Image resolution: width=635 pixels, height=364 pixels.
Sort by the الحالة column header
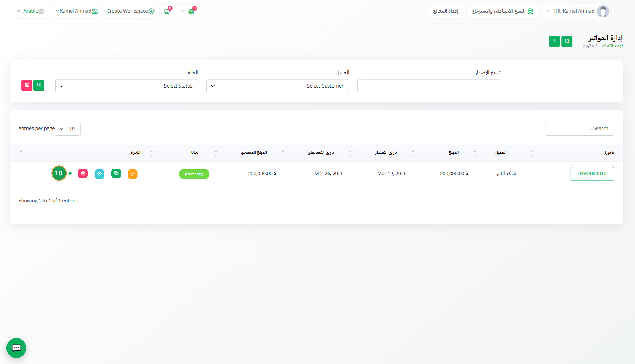click(x=195, y=153)
